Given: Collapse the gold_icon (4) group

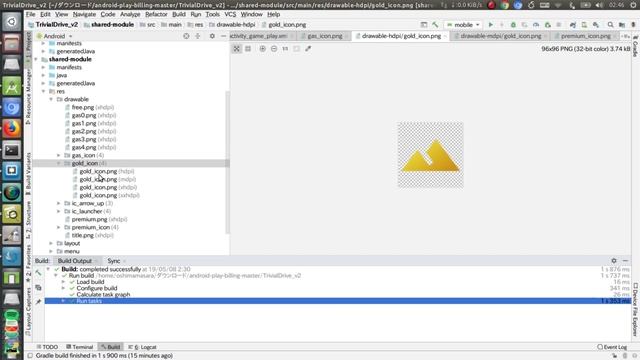Looking at the screenshot, I should pyautogui.click(x=59, y=163).
